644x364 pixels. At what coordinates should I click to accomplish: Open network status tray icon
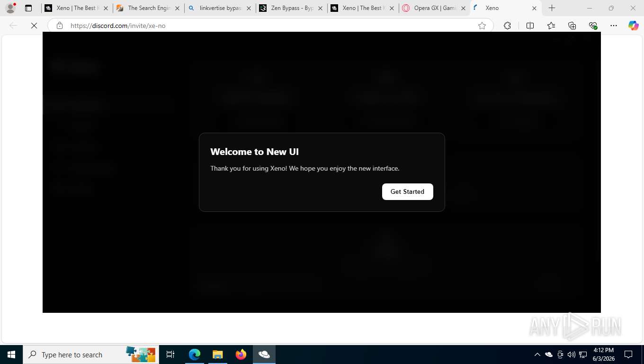click(583, 355)
